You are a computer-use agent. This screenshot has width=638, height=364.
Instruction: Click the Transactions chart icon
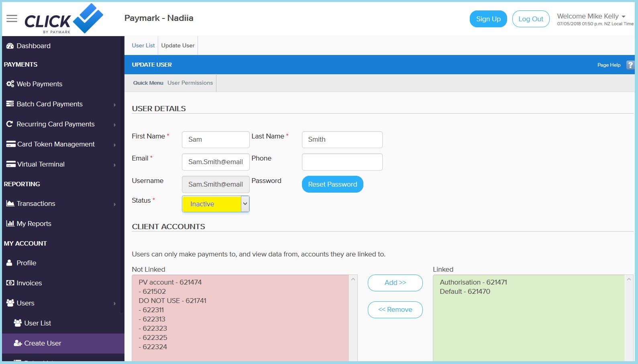tap(10, 203)
